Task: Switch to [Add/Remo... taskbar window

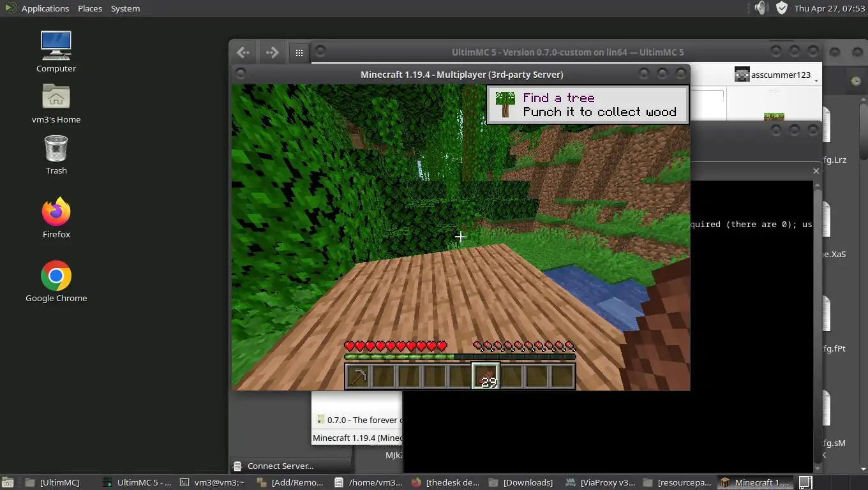Action: pos(290,482)
